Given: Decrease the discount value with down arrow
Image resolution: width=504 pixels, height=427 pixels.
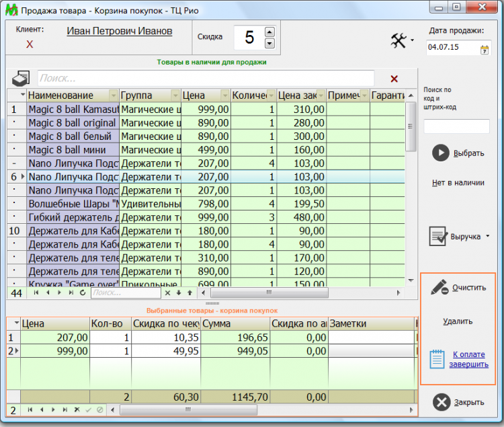Looking at the screenshot, I should pyautogui.click(x=269, y=43).
